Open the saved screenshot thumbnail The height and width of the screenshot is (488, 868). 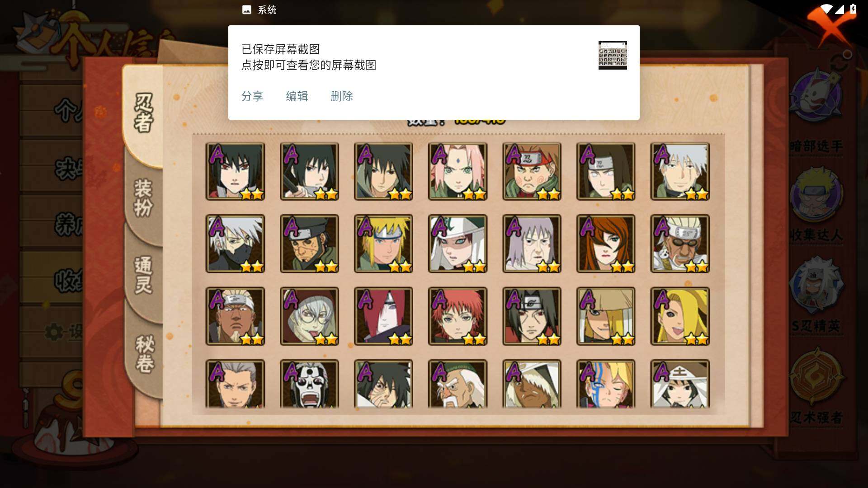tap(613, 55)
